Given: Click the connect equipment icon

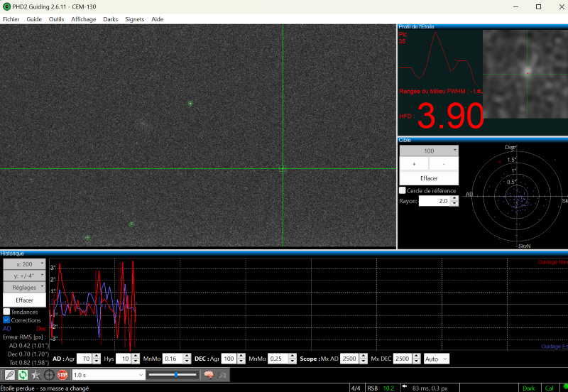Looking at the screenshot, I should pos(9,374).
